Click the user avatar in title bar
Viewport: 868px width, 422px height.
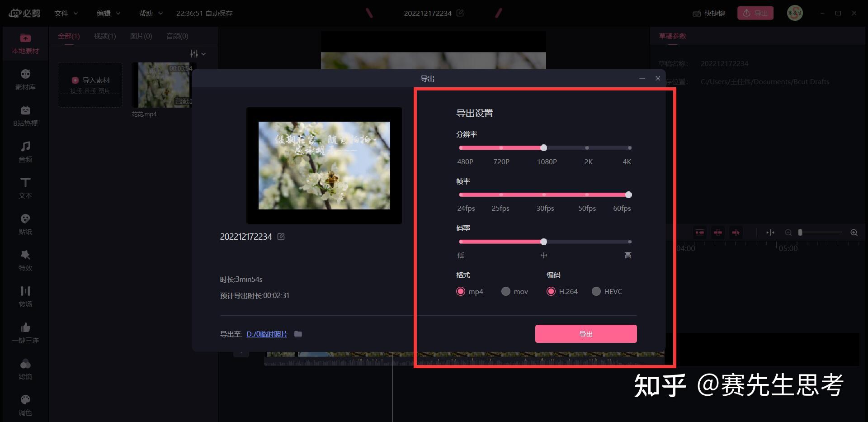[x=795, y=13]
